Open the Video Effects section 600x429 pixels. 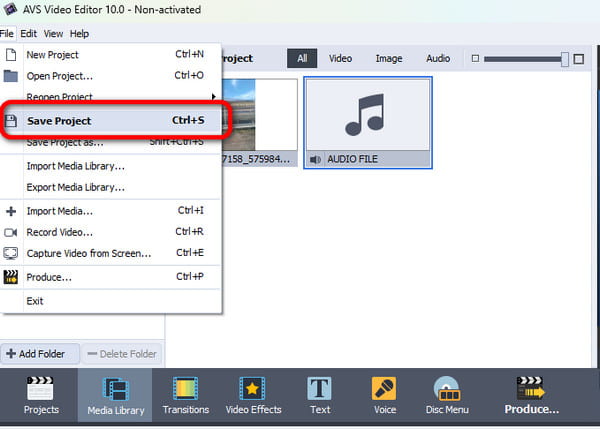(253, 396)
